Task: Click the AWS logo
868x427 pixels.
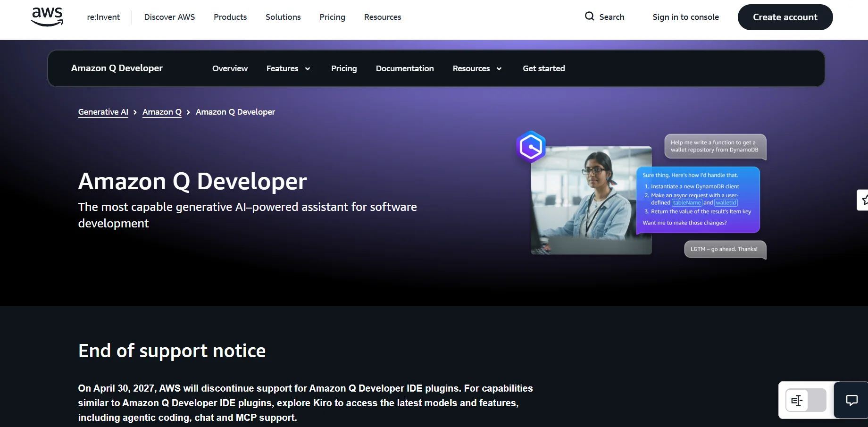Action: 47,17
